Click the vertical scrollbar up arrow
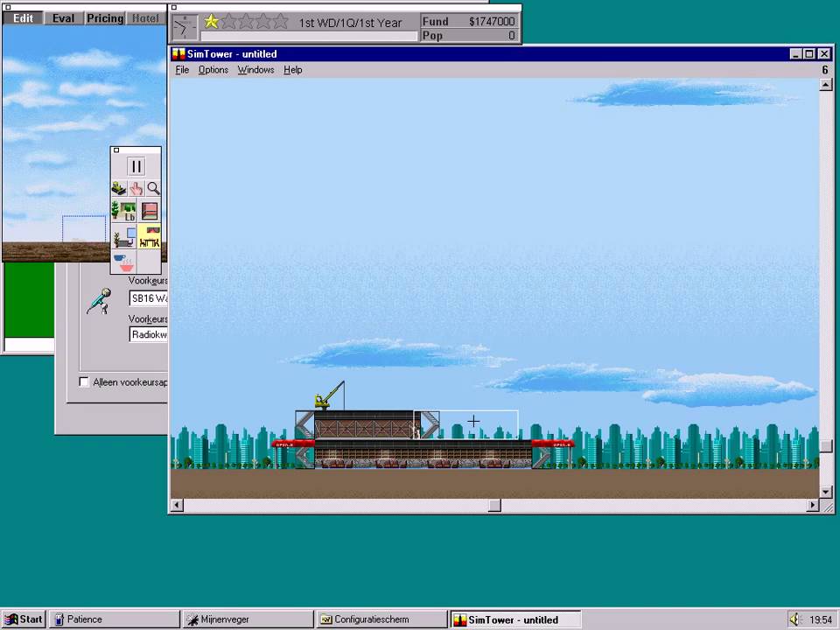 click(x=825, y=85)
